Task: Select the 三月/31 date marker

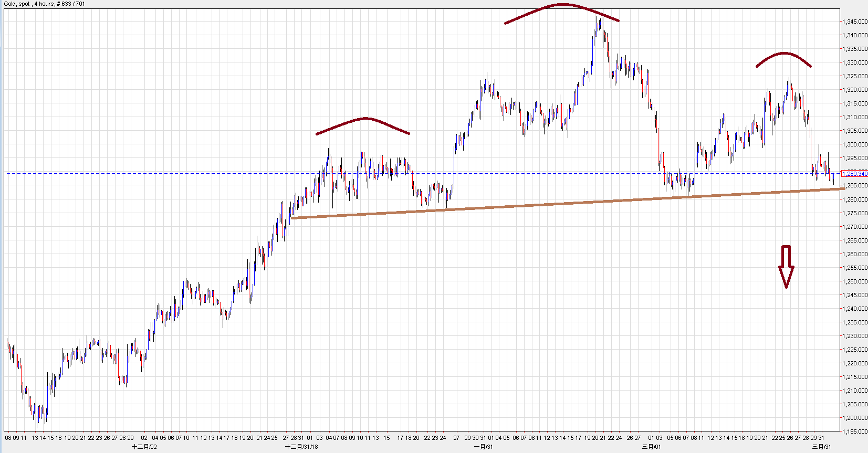Action: coord(821,447)
